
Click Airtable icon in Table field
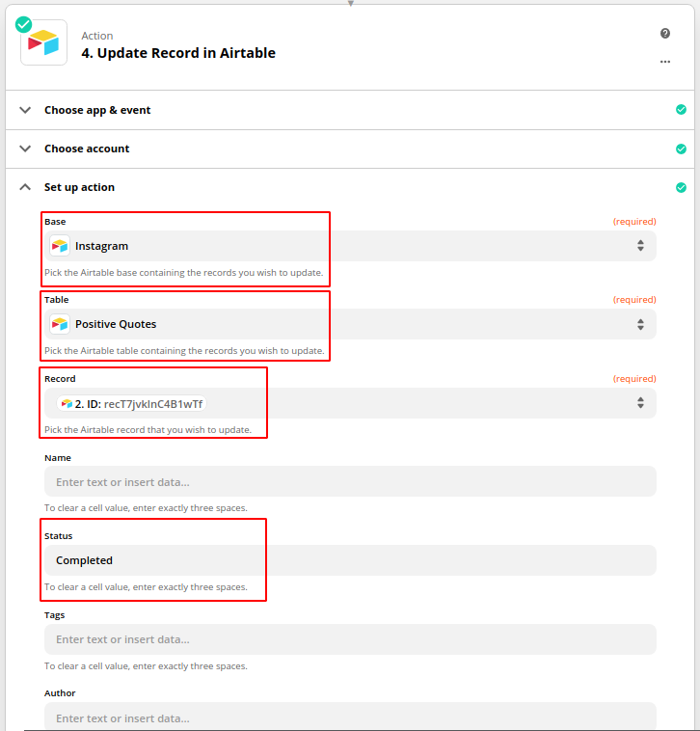(60, 324)
